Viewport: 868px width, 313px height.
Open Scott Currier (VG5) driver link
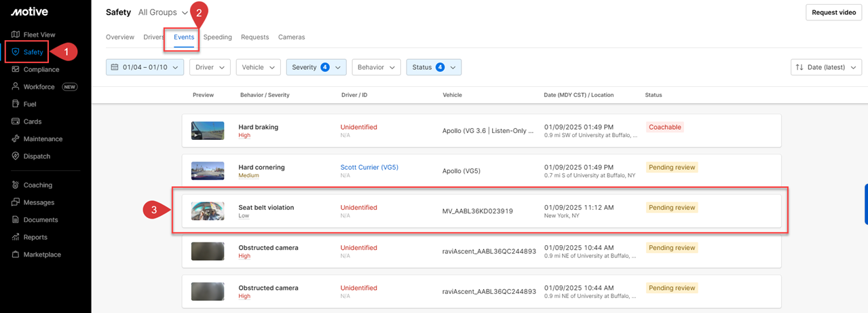(369, 167)
